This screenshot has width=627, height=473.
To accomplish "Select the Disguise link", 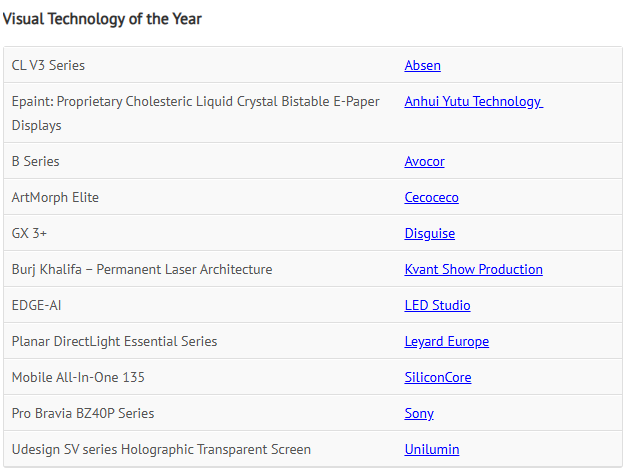I will [429, 233].
